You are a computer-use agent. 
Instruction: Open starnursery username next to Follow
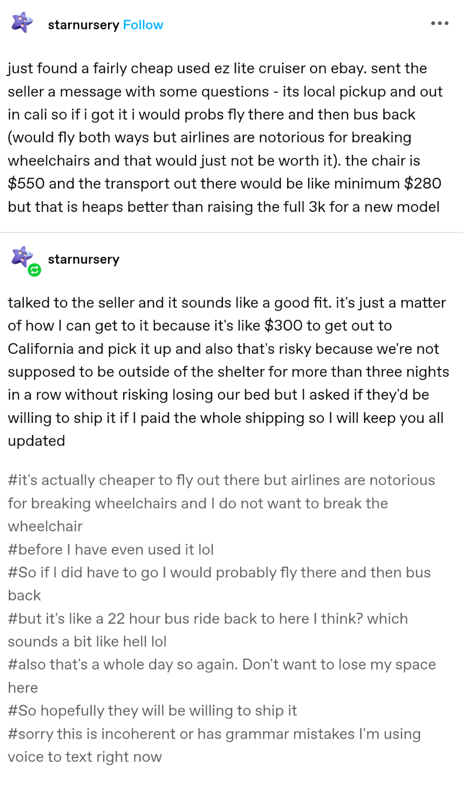pyautogui.click(x=83, y=25)
